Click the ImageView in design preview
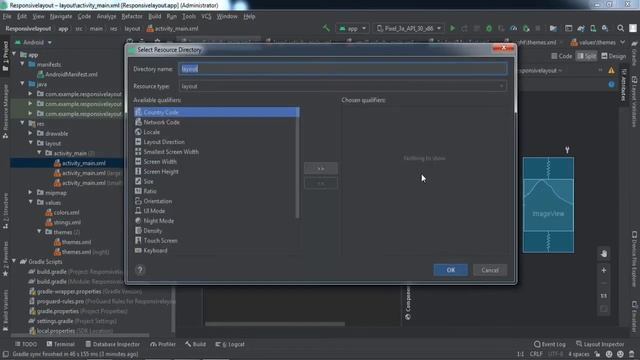640x360 pixels. [548, 205]
